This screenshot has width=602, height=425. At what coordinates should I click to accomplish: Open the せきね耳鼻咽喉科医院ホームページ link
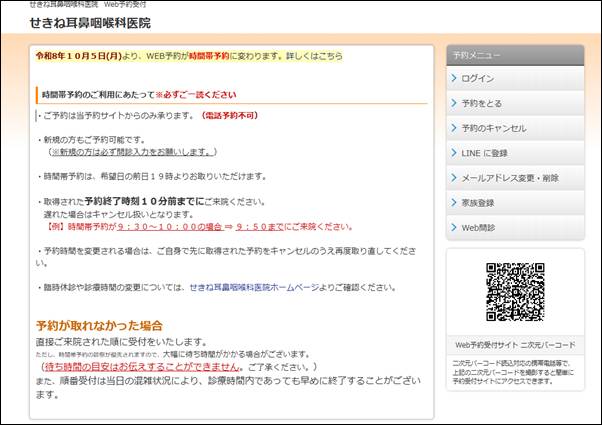(254, 288)
